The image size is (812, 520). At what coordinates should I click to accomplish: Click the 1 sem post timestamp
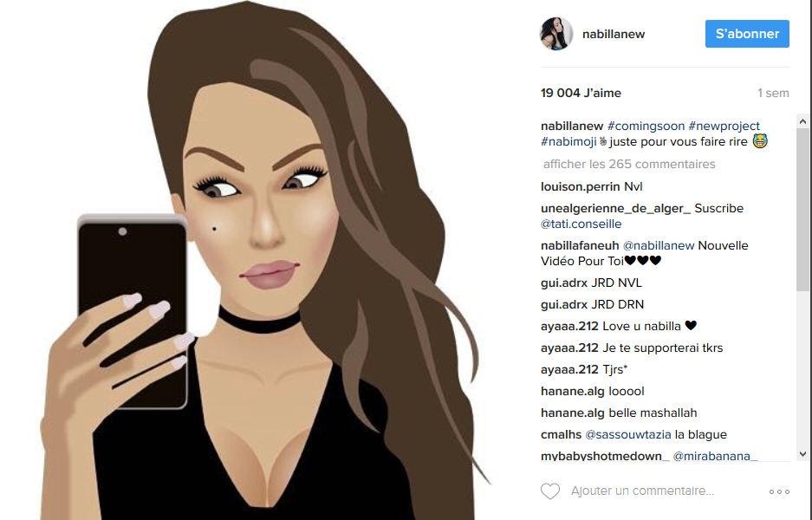pos(773,94)
